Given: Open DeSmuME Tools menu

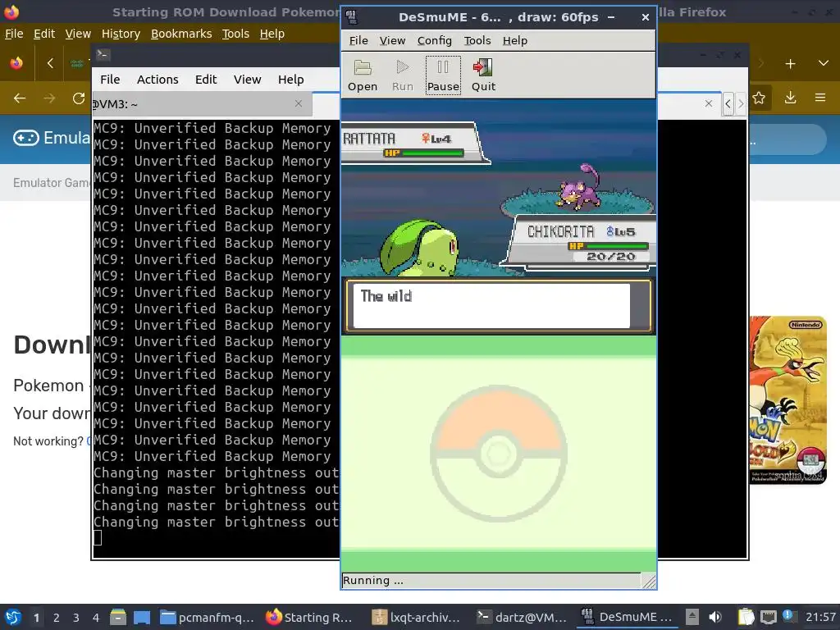Looking at the screenshot, I should [477, 41].
